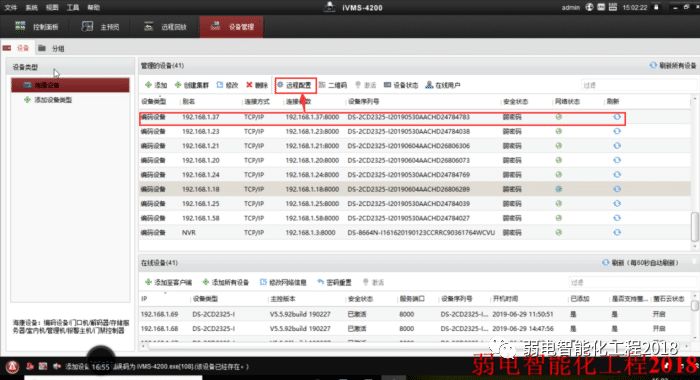Screen dimensions: 700x380
Task: Click the managed devices filter input field
Action: pos(639,85)
